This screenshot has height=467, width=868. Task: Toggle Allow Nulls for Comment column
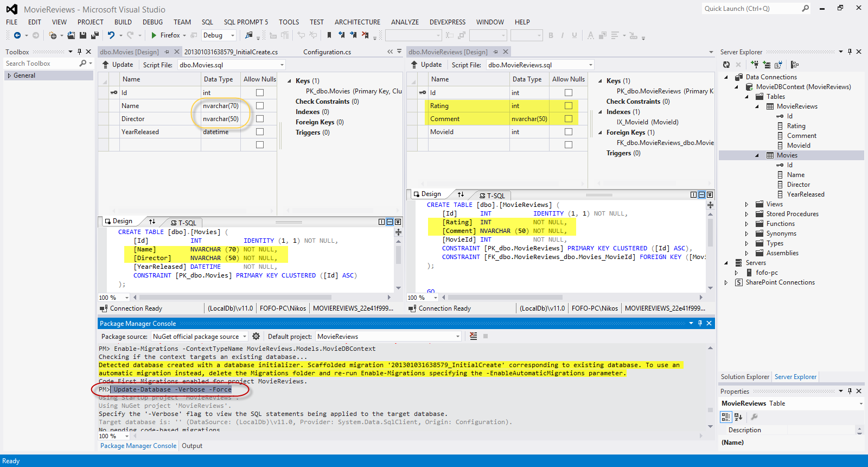tap(569, 119)
